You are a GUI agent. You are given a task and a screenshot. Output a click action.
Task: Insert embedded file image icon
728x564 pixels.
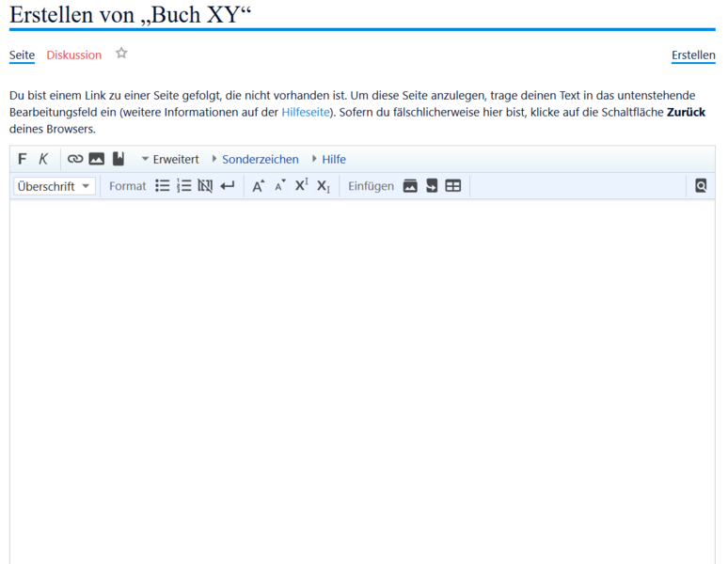click(96, 159)
